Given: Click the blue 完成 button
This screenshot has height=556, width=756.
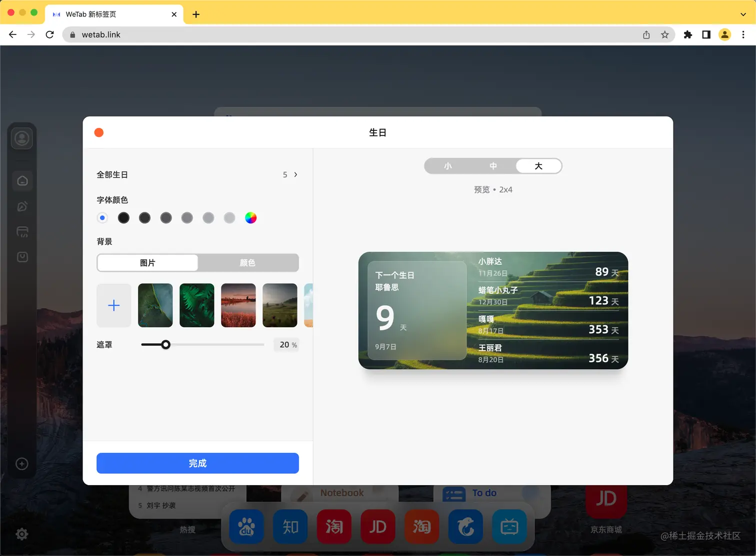Looking at the screenshot, I should pyautogui.click(x=197, y=463).
